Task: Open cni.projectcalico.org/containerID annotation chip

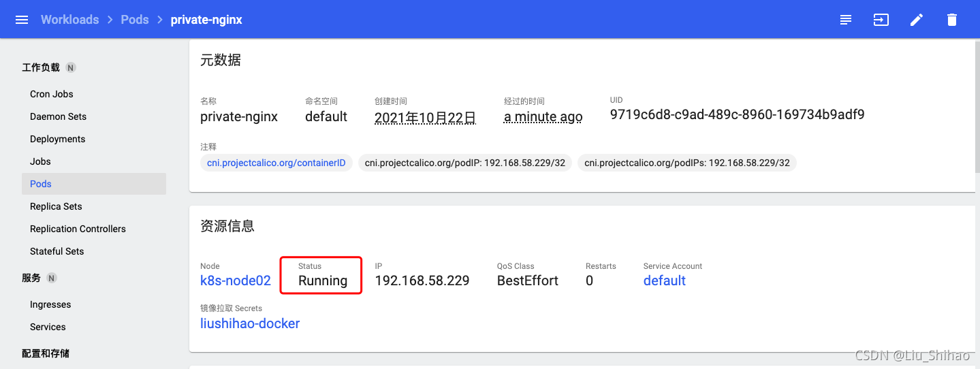Action: (276, 163)
